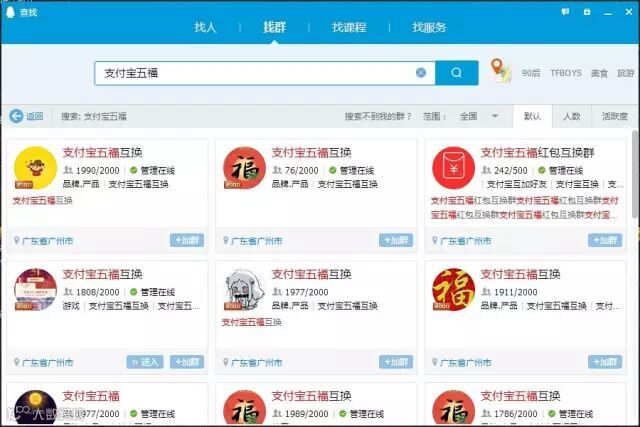The height and width of the screenshot is (427, 640).
Task: Sort results by 活跃度
Action: (x=615, y=116)
